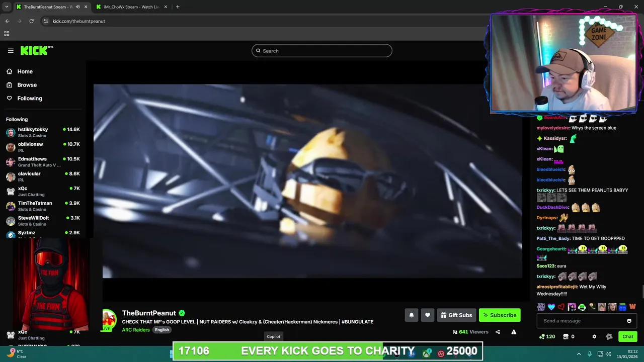Select the blue heart quick emote
This screenshot has width=644, height=362.
(551, 307)
